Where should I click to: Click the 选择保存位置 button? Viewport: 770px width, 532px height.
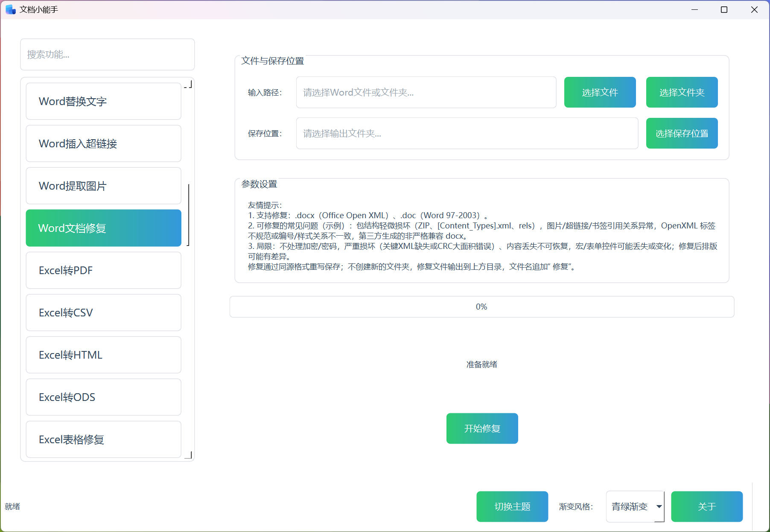click(x=682, y=133)
